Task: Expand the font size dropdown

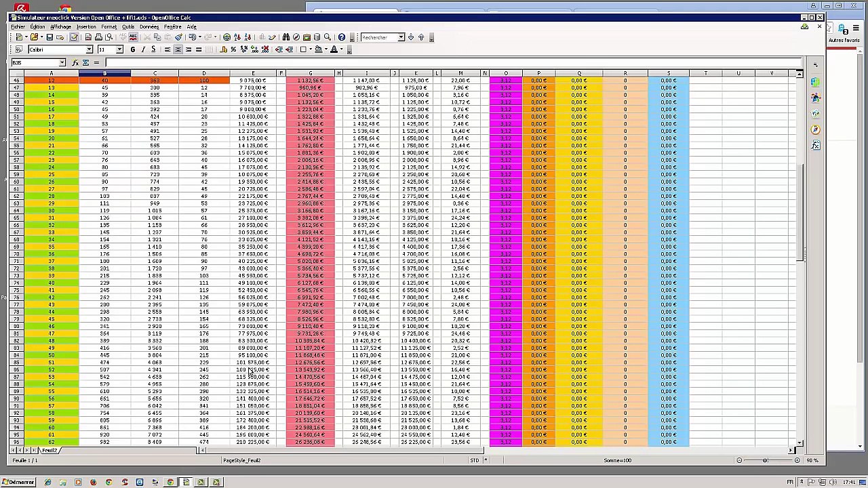Action: pos(119,49)
